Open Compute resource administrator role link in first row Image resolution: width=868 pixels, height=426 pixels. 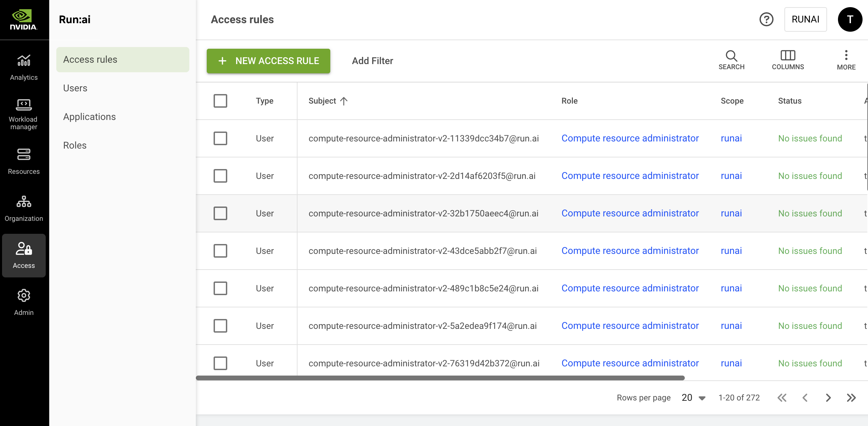pos(630,138)
